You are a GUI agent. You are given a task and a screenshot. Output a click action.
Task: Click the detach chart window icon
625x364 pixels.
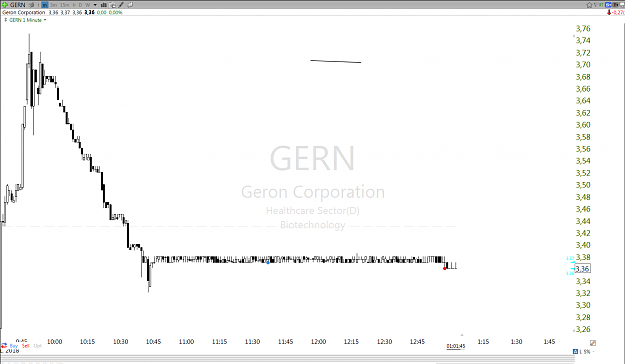130,5
